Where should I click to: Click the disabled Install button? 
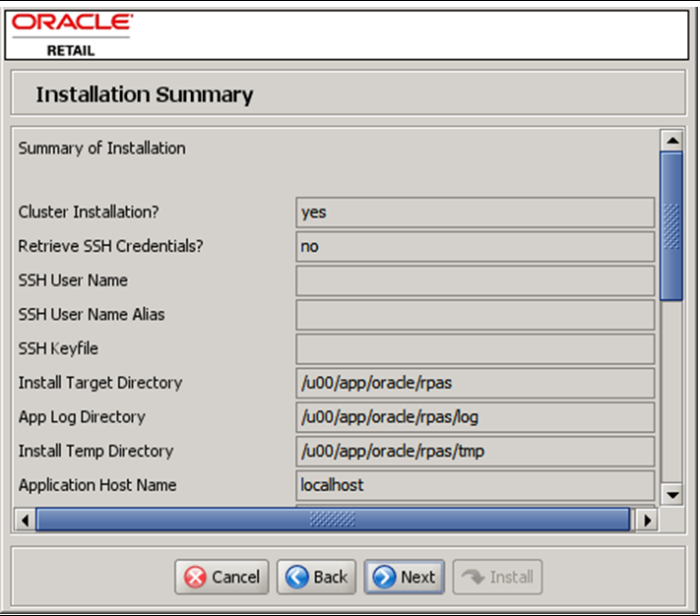tap(497, 577)
